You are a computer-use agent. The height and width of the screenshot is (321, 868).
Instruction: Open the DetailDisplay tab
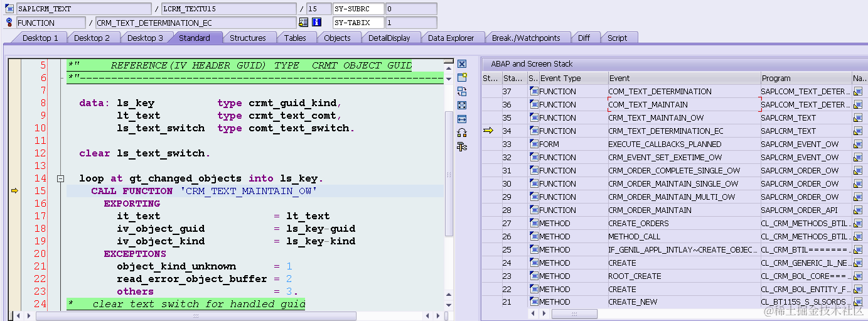point(389,38)
